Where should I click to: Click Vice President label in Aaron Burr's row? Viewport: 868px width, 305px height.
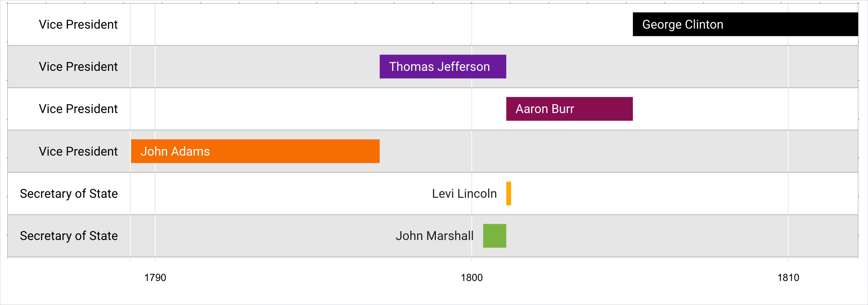(78, 109)
